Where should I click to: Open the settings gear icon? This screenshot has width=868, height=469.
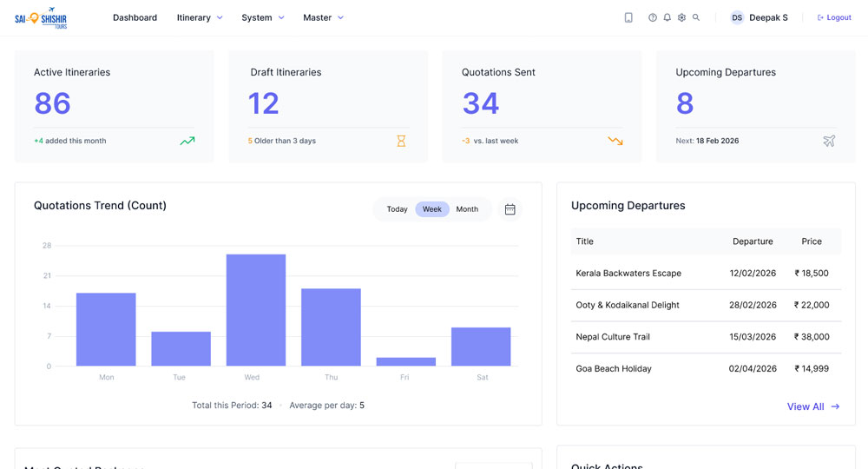click(x=681, y=17)
